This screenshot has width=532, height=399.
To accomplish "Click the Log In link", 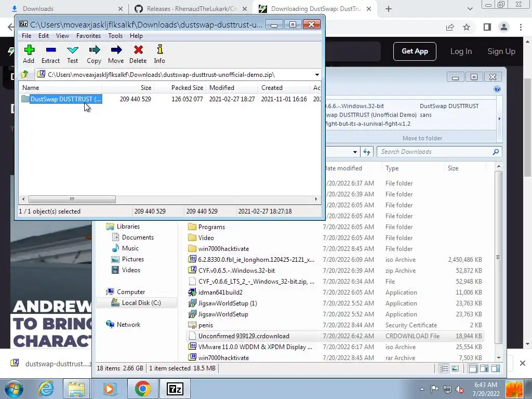I will (x=461, y=51).
